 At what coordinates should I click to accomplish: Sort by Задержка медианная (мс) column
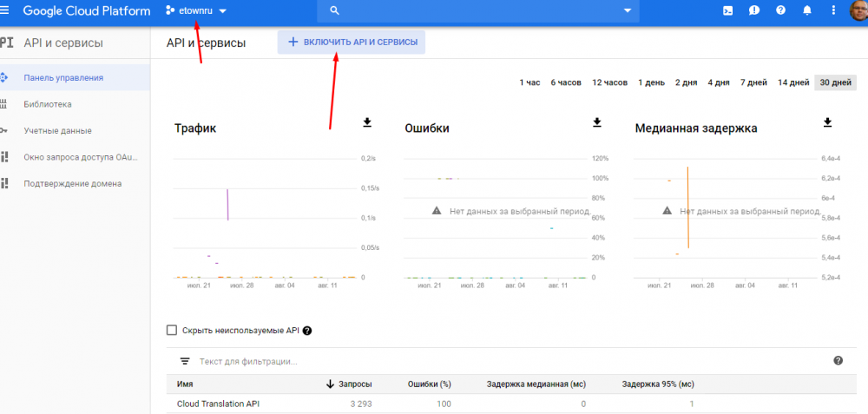pyautogui.click(x=536, y=384)
